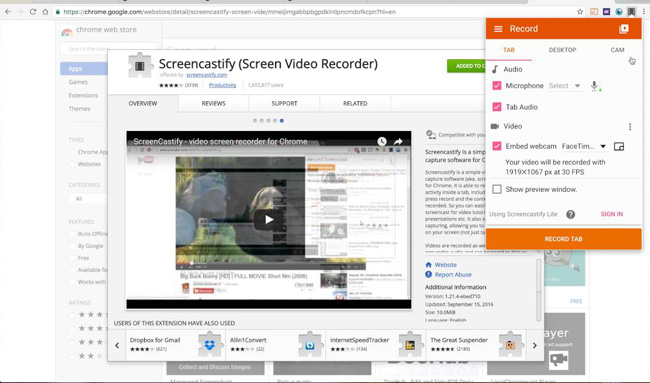This screenshot has height=383, width=650.
Task: Bookmark this page with the star icon
Action: (580, 12)
